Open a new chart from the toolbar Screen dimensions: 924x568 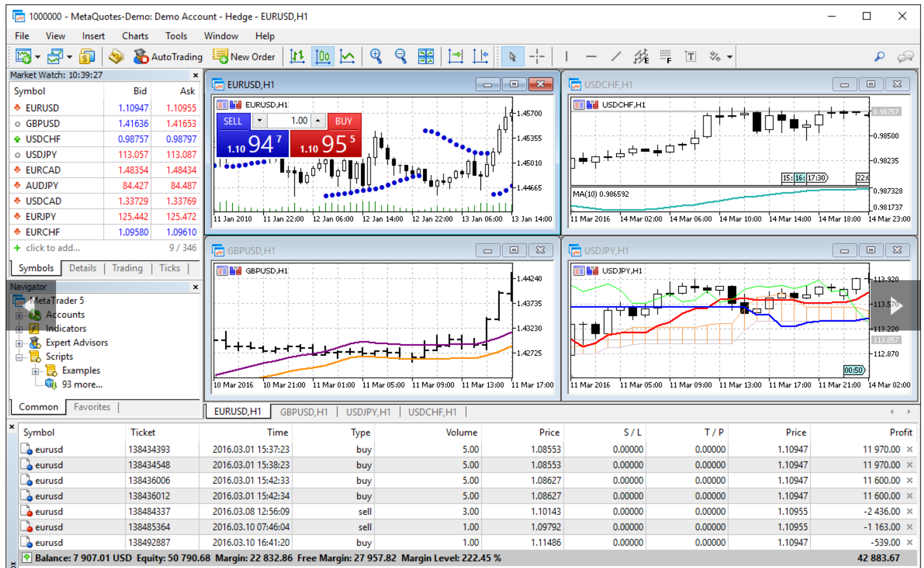[x=23, y=56]
